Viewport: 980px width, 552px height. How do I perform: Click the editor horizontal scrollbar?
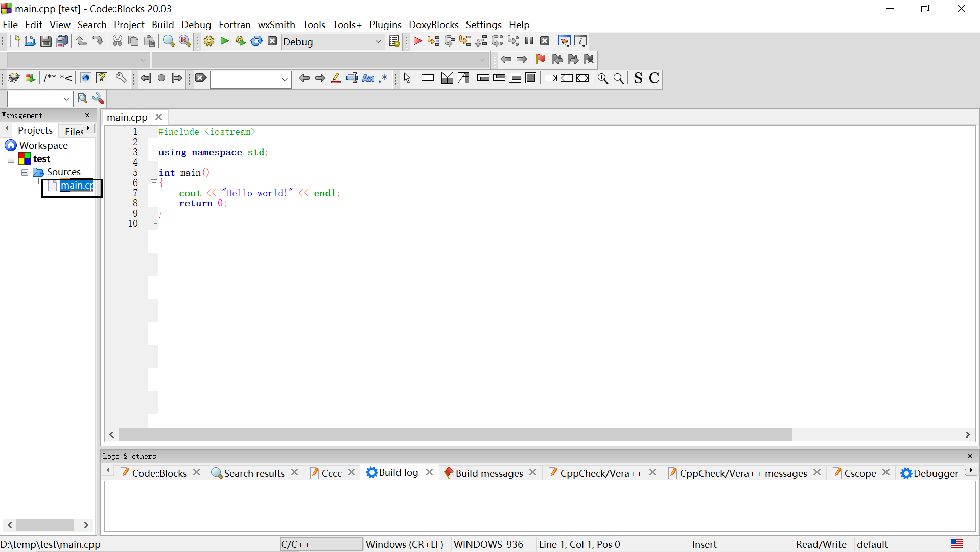point(455,435)
